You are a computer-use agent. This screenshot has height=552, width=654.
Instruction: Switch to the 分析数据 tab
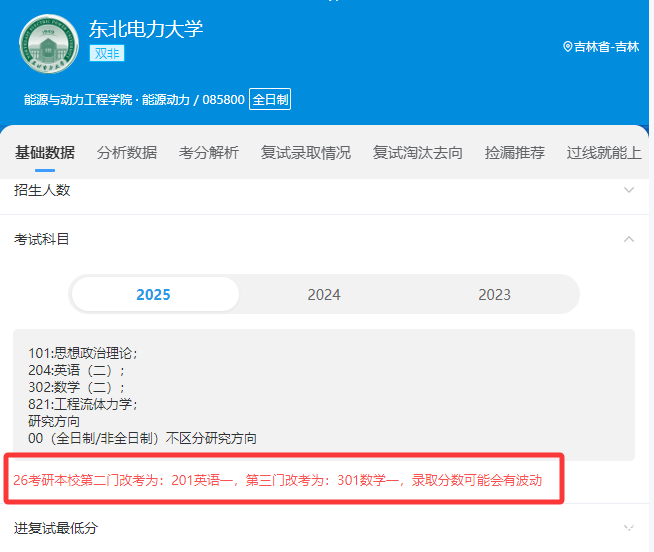point(127,153)
